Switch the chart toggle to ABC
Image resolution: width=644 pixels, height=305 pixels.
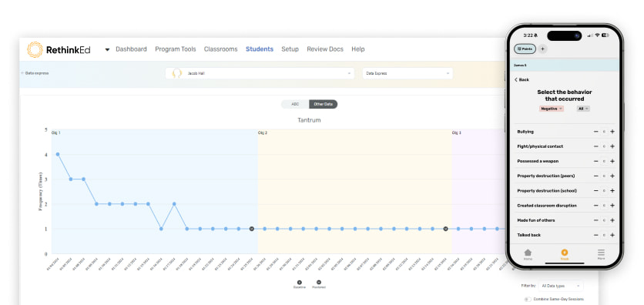(x=295, y=104)
